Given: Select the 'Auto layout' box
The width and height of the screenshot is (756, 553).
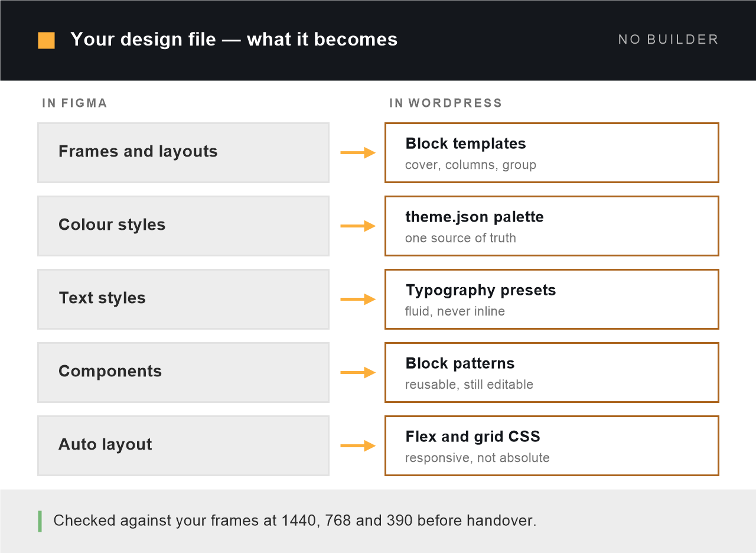Looking at the screenshot, I should (183, 445).
